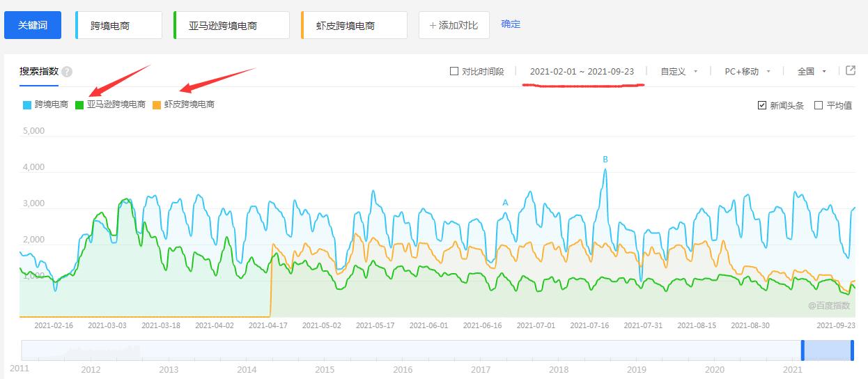Check the 平均值 checkbox
The height and width of the screenshot is (379, 868).
(819, 106)
